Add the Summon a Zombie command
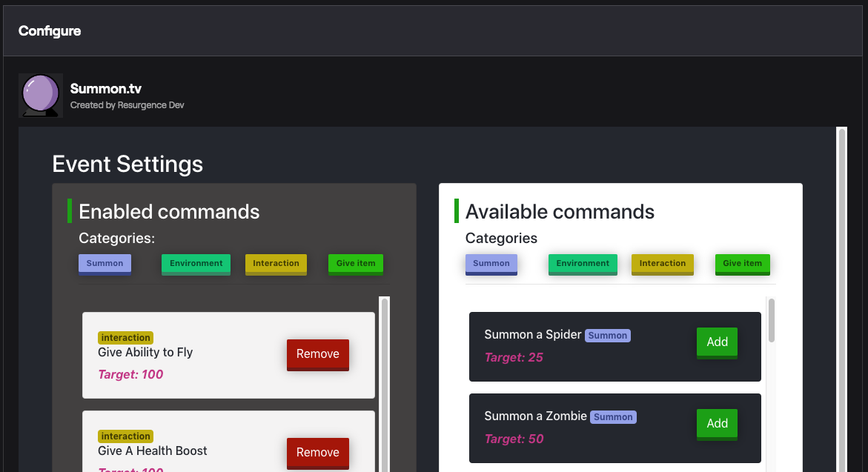 pyautogui.click(x=716, y=423)
